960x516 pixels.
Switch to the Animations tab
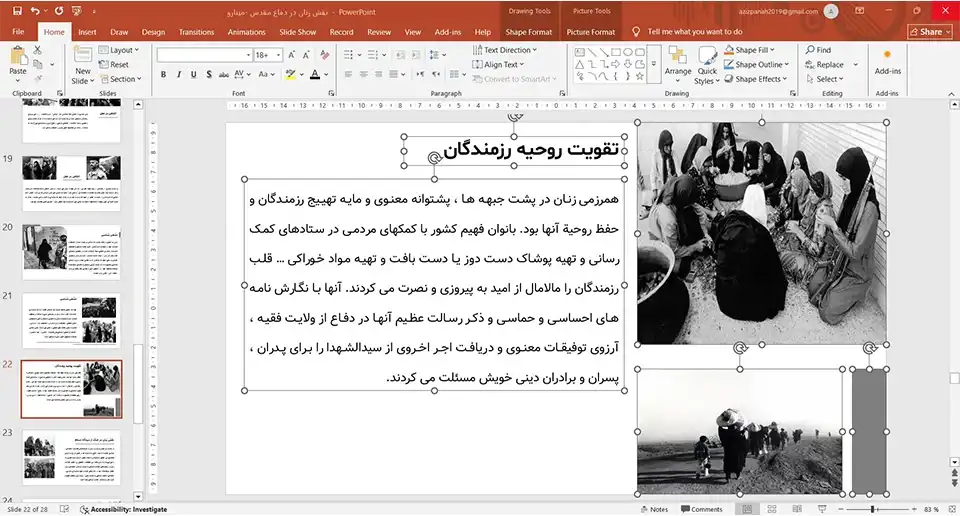247,32
